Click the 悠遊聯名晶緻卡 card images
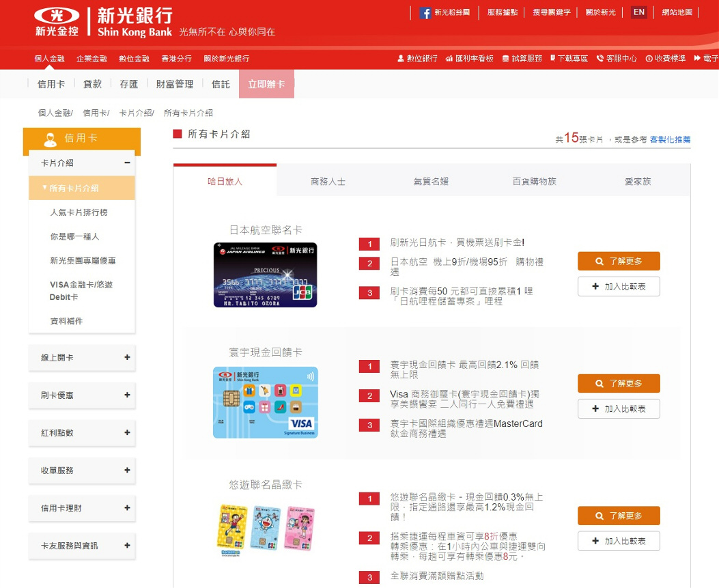719x588 pixels. pyautogui.click(x=266, y=529)
